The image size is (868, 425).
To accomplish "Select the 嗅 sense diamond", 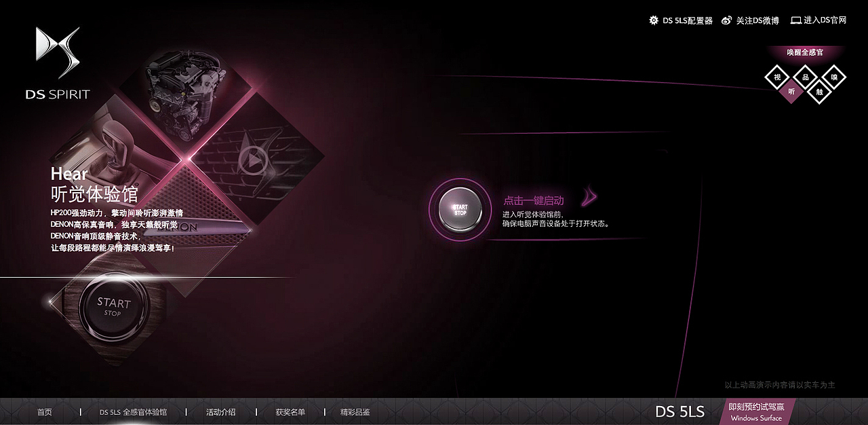I will [834, 77].
